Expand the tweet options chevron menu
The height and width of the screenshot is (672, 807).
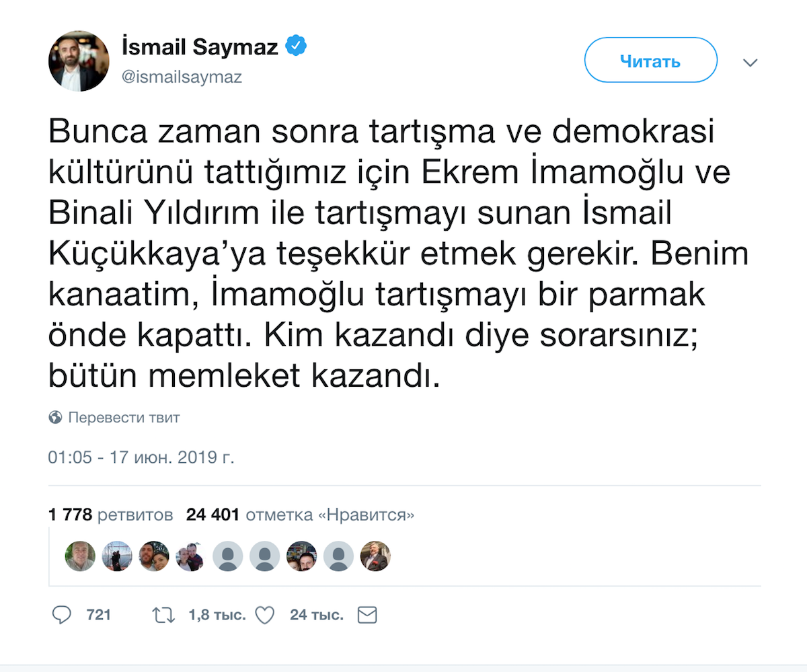[750, 63]
